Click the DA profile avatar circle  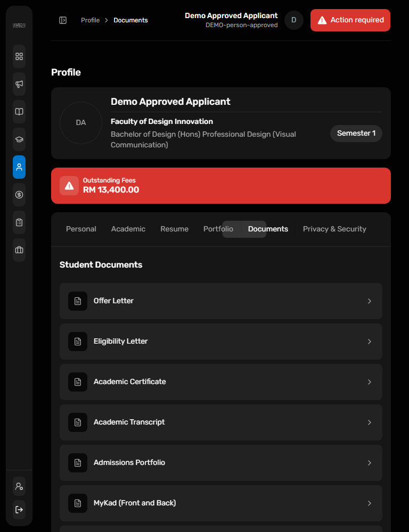tap(81, 123)
